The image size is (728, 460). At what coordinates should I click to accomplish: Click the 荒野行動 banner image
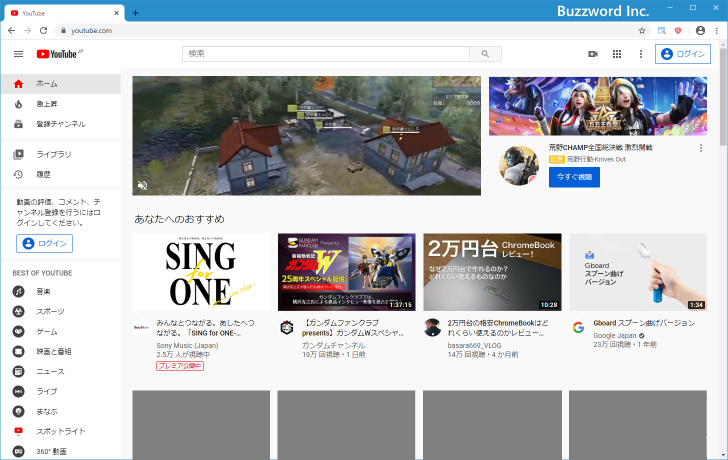tap(598, 106)
